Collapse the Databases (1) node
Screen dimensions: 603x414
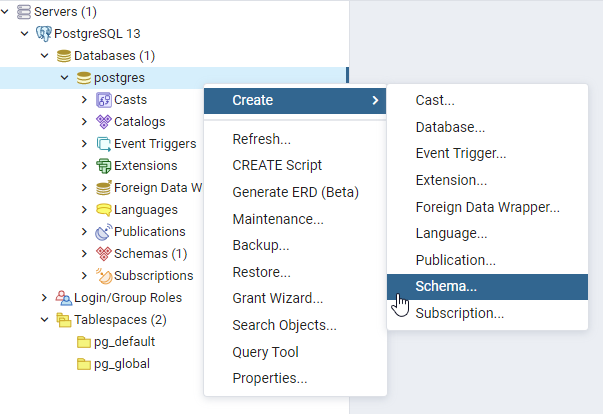[x=44, y=56]
